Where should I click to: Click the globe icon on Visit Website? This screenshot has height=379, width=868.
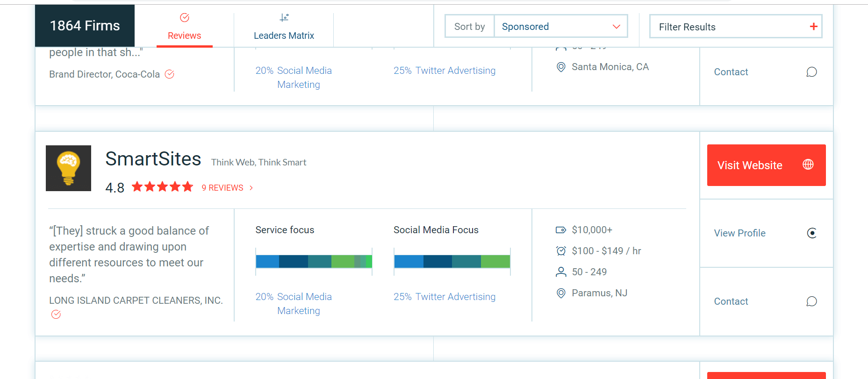[x=808, y=164]
